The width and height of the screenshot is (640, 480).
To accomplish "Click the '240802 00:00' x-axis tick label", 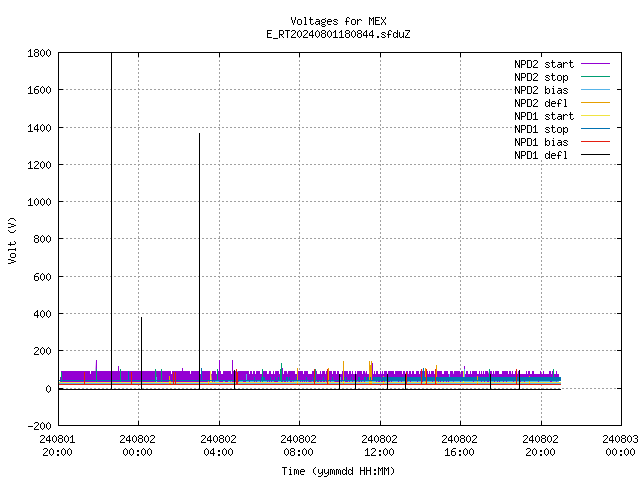I will [138, 446].
